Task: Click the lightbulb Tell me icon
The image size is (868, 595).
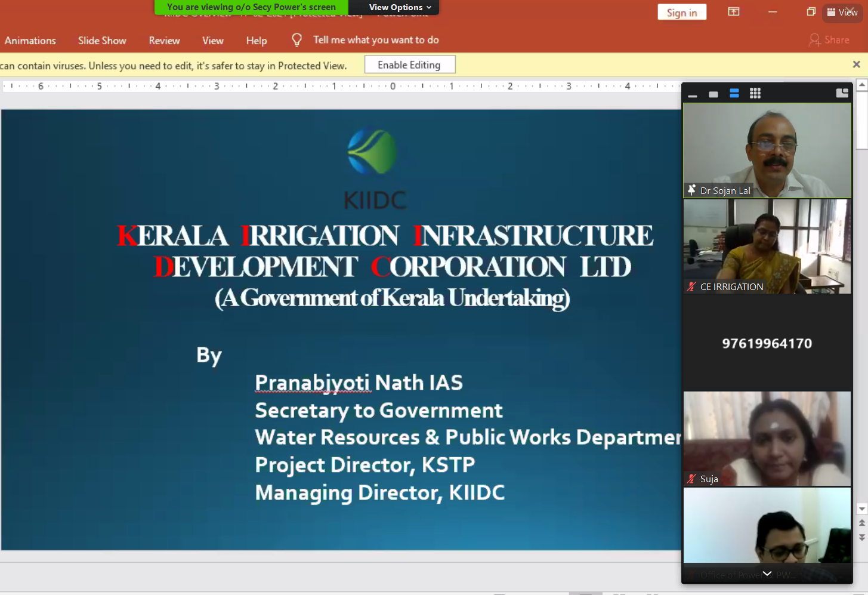Action: [296, 40]
